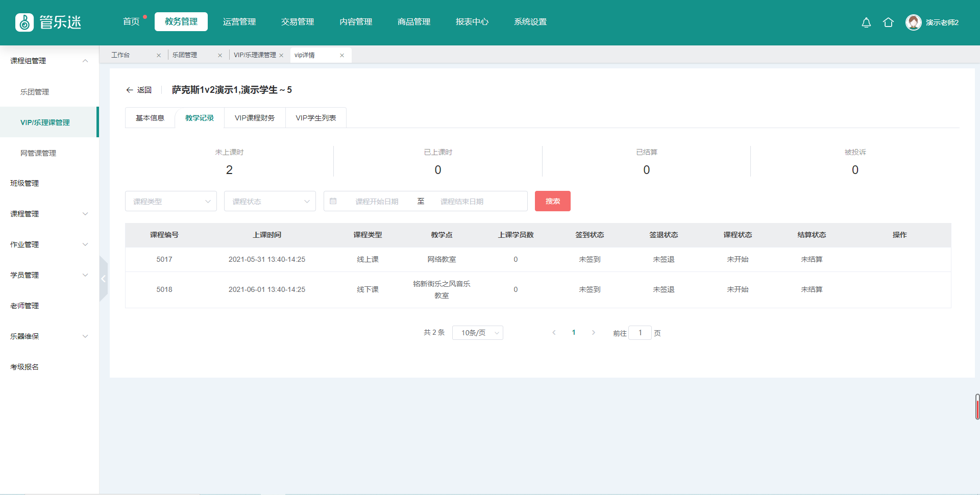Screen dimensions: 980x495
Task: Click the 前往 page number input
Action: (640, 333)
